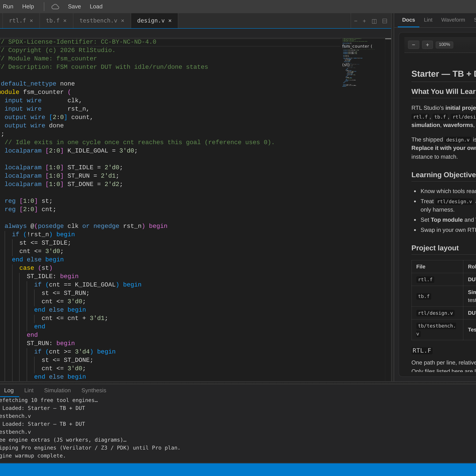
Task: Decrease editor font size with minus icon
Action: pos(356,21)
